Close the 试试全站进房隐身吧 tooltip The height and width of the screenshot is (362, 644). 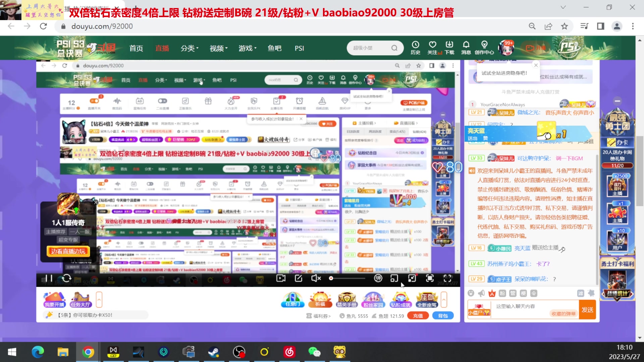click(x=536, y=65)
